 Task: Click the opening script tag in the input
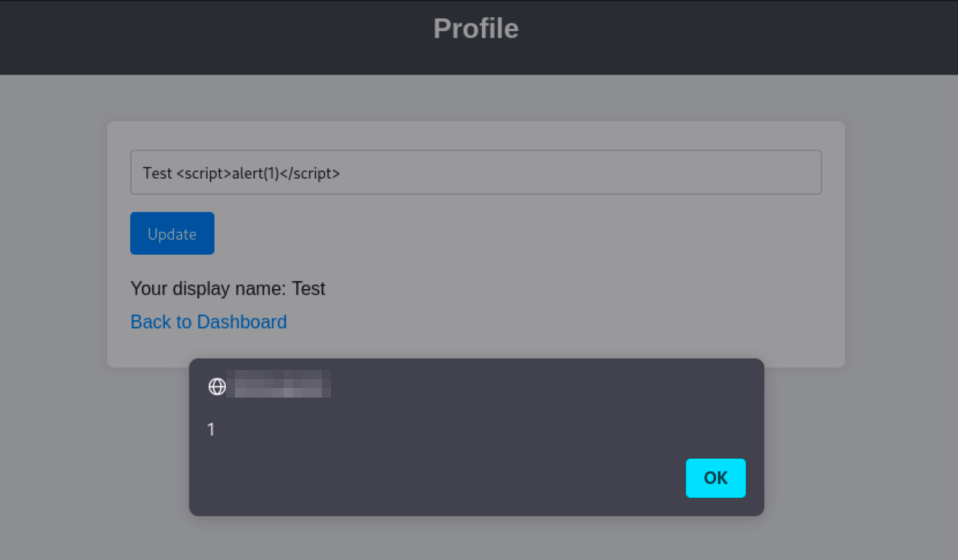[x=204, y=173]
